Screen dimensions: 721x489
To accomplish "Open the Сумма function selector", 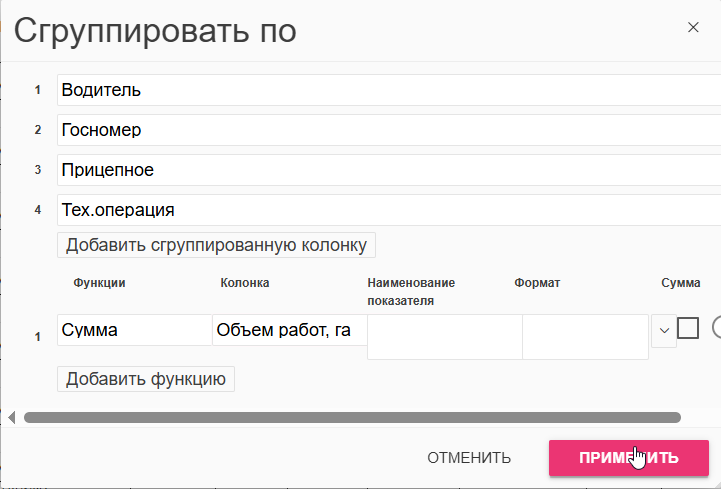I will coord(134,330).
